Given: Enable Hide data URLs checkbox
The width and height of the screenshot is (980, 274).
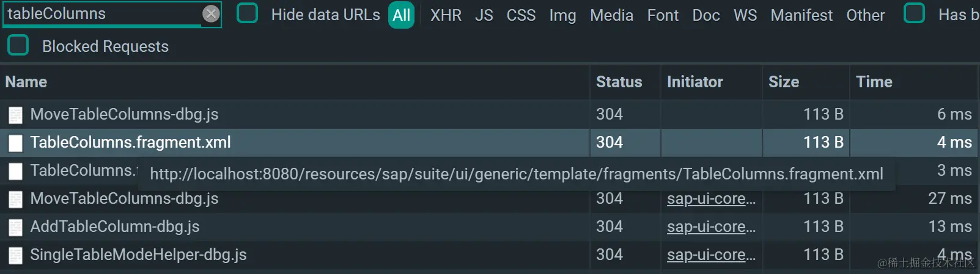Looking at the screenshot, I should coord(247,13).
